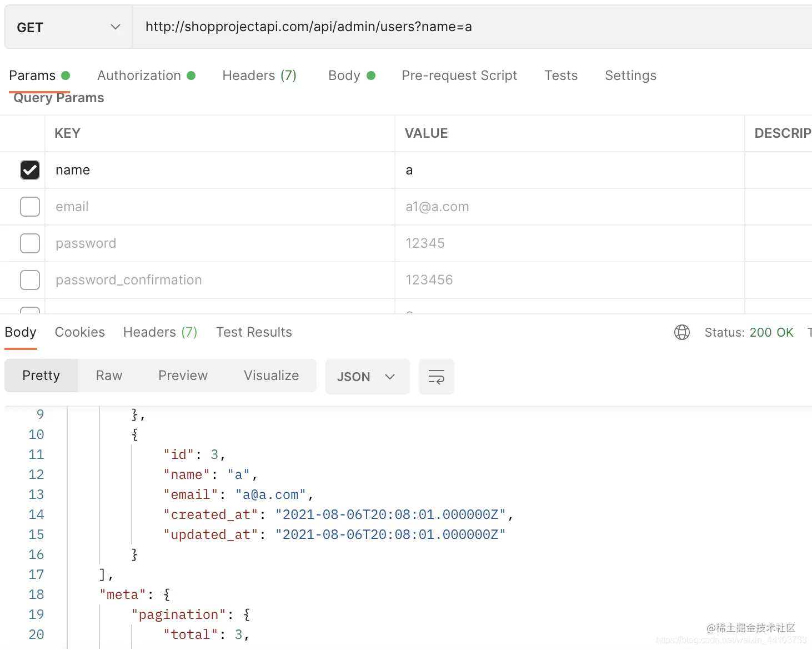The image size is (812, 650).
Task: Switch to the request Body tab
Action: click(x=352, y=76)
